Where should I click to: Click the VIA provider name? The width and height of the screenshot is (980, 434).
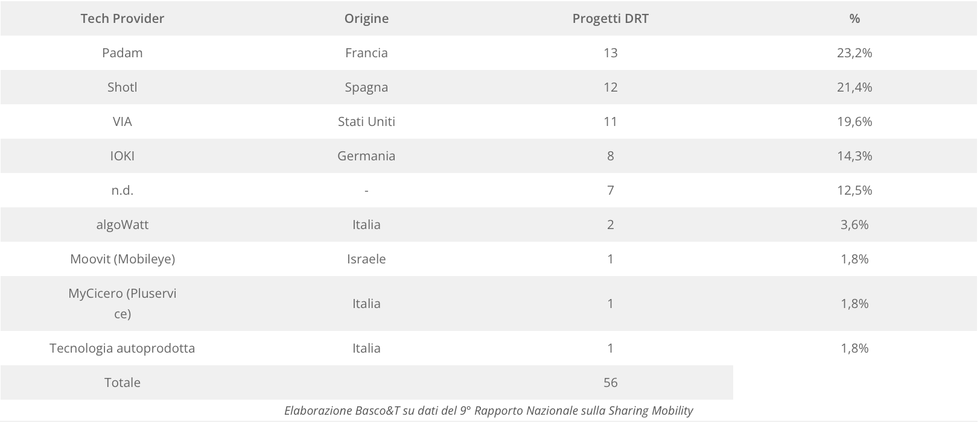[x=122, y=122]
